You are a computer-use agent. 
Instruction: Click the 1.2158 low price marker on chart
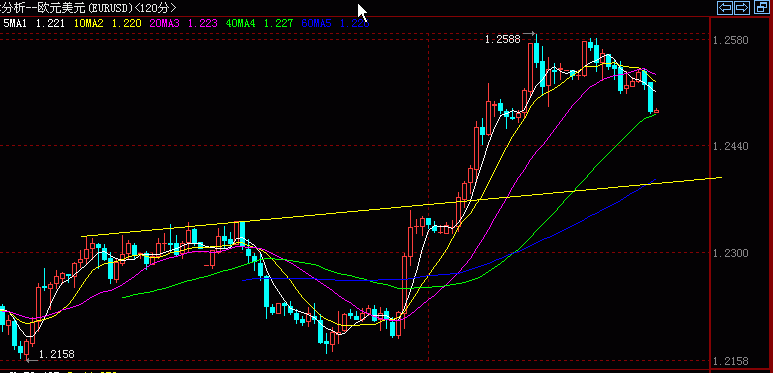click(x=57, y=354)
